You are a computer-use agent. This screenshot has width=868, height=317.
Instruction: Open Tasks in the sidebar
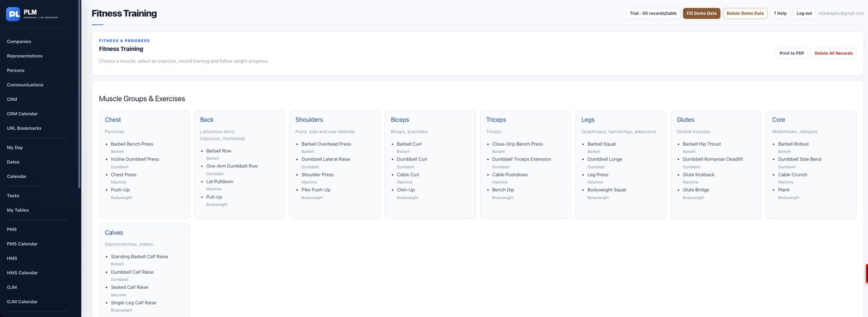click(x=13, y=196)
